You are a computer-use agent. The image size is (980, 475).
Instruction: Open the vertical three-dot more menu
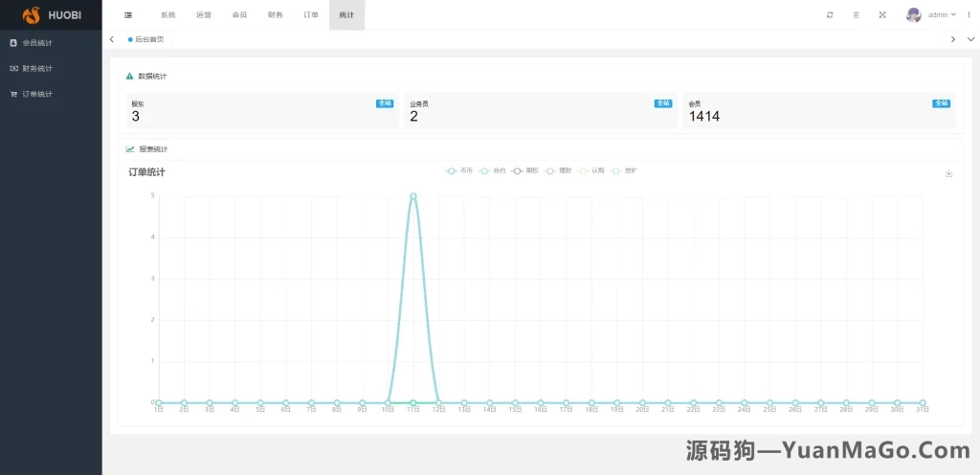click(x=969, y=15)
